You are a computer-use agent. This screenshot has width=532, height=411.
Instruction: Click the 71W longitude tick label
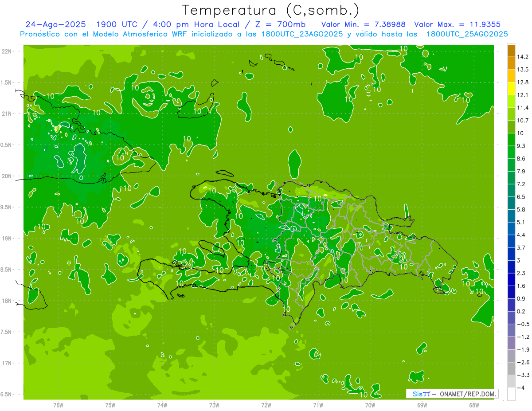pos(318,405)
